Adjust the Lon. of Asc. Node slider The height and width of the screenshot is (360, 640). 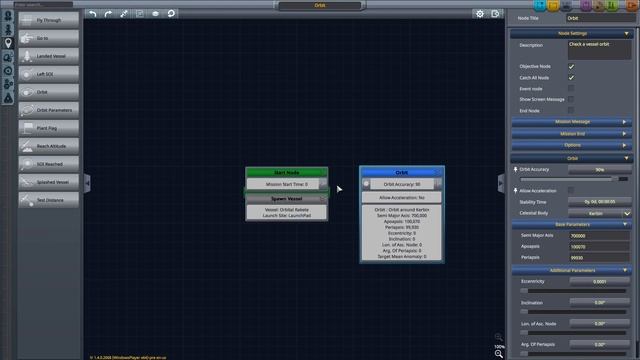pyautogui.click(x=573, y=333)
